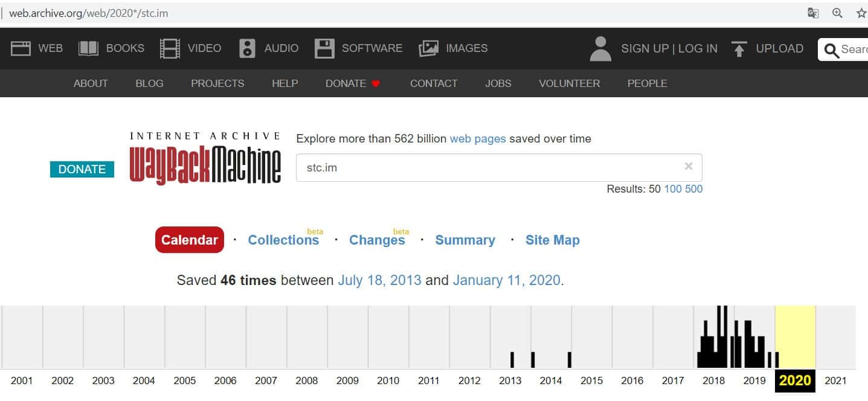
Task: Select year 2010 on timeline
Action: [x=388, y=380]
